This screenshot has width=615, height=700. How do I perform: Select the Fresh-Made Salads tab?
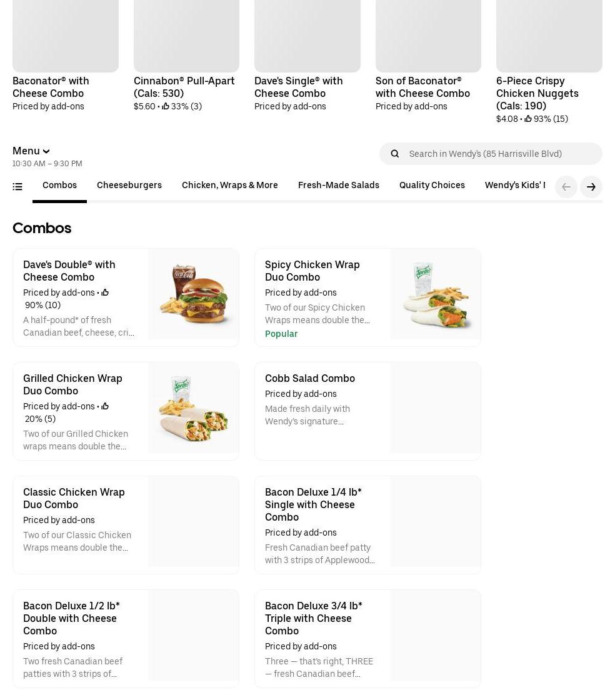click(339, 186)
